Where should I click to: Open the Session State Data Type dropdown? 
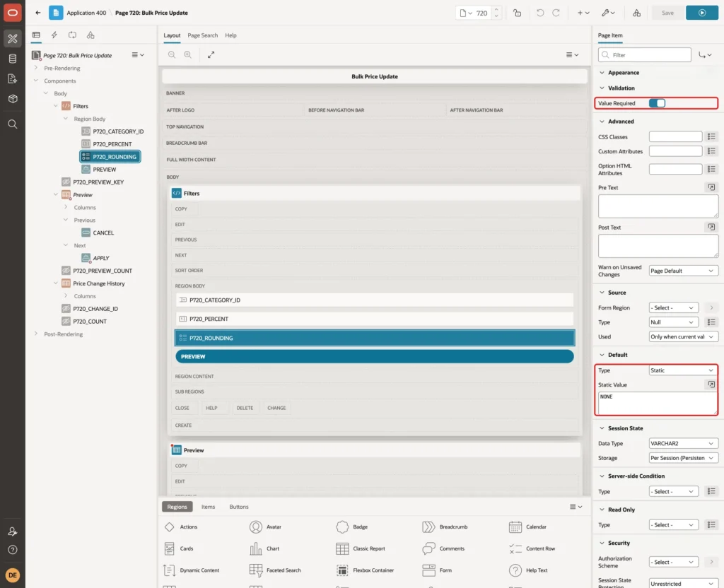[684, 443]
